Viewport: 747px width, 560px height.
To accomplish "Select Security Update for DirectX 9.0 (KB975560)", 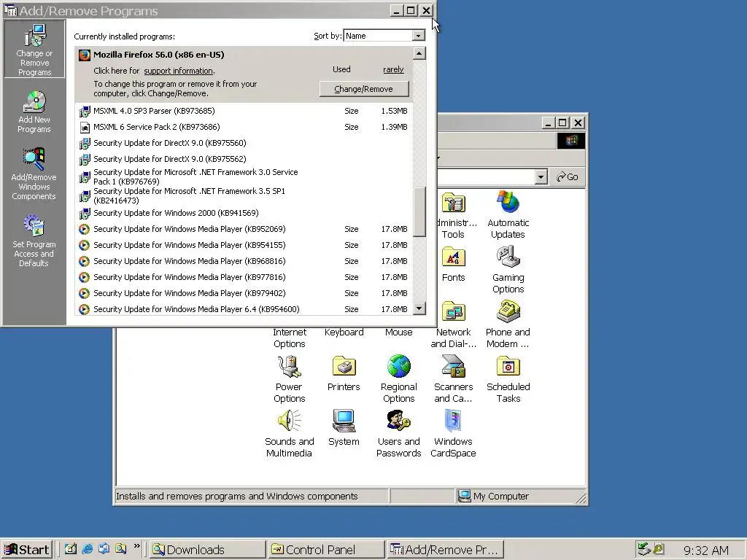I will (244, 143).
